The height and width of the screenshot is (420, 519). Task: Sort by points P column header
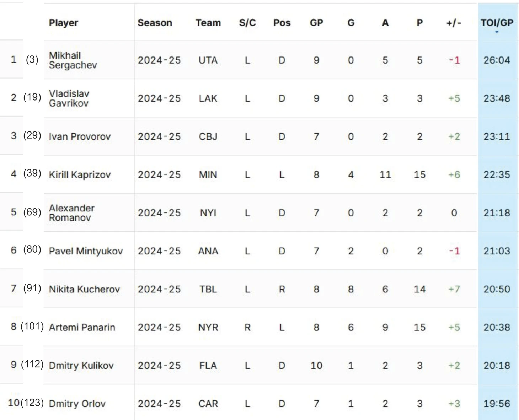click(x=419, y=23)
